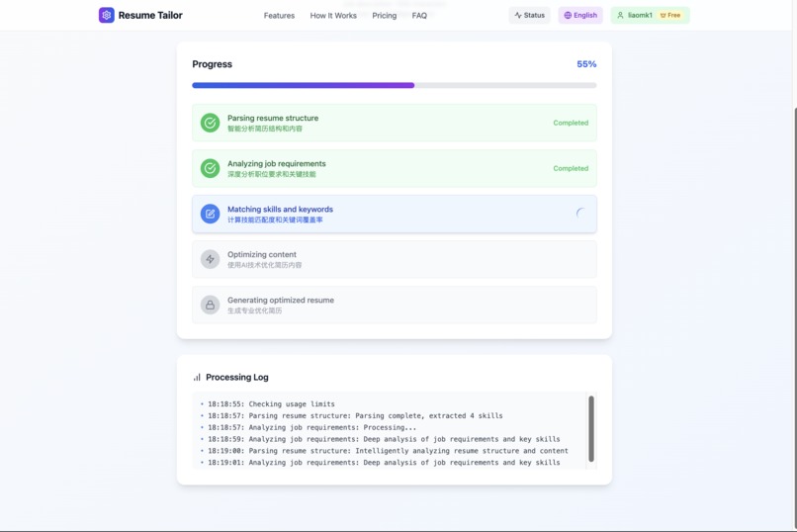Click the page vertical scrollbar

794,317
